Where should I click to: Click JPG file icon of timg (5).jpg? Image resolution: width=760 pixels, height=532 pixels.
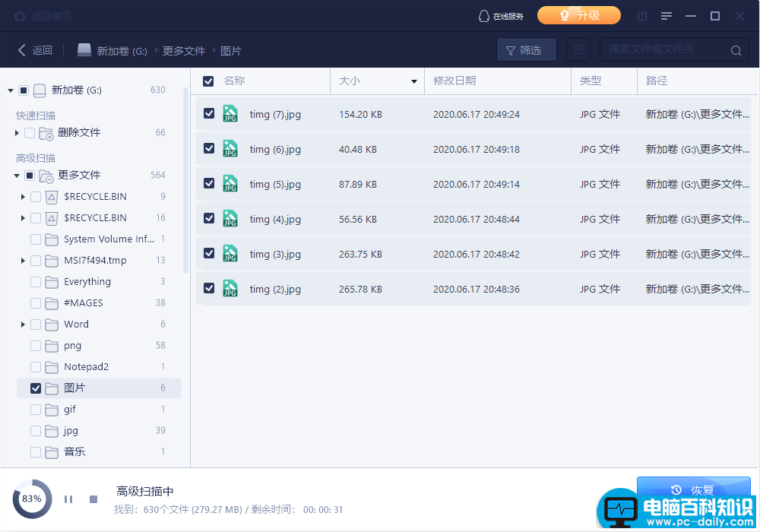pyautogui.click(x=230, y=183)
